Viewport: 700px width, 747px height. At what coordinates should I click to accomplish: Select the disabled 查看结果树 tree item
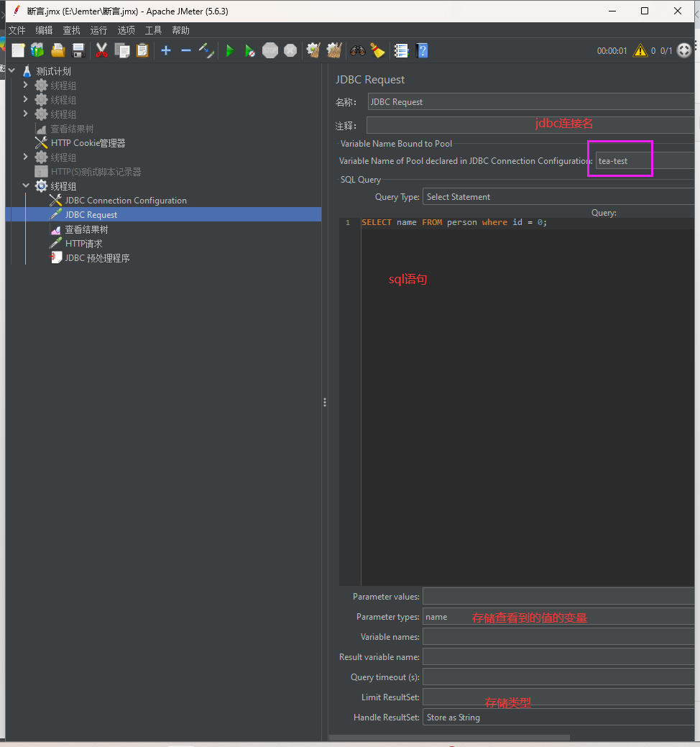click(72, 129)
